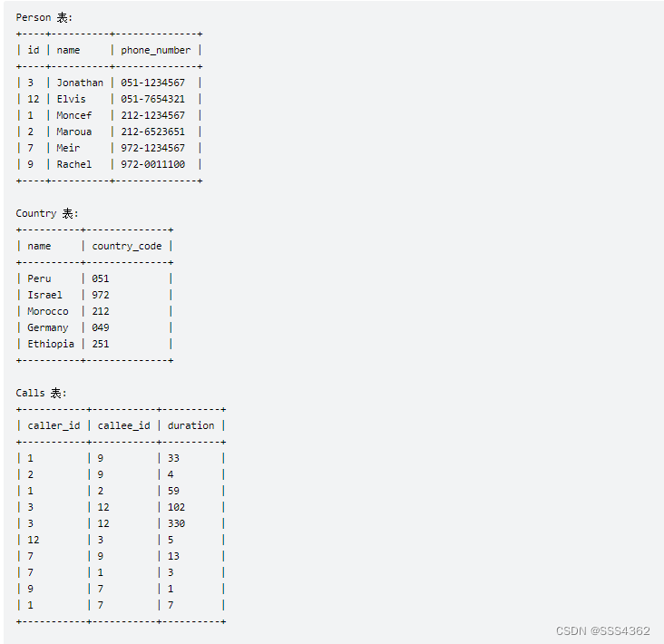Select the Peru row name

(39, 278)
